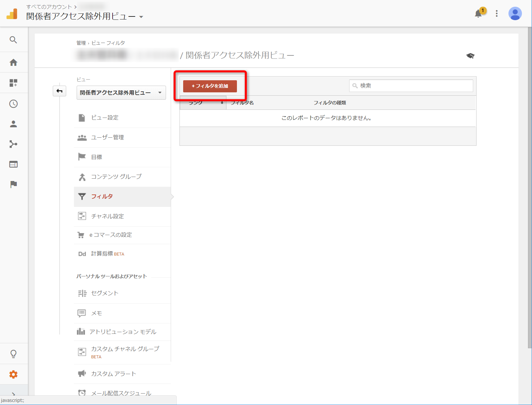Open account selector dropdown in header
The height and width of the screenshot is (405, 532).
pyautogui.click(x=85, y=16)
